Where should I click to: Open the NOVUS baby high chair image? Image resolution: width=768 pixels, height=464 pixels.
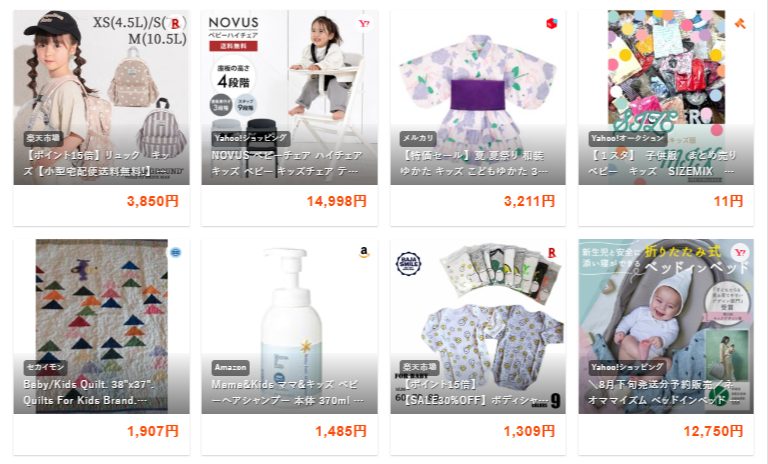coord(289,97)
